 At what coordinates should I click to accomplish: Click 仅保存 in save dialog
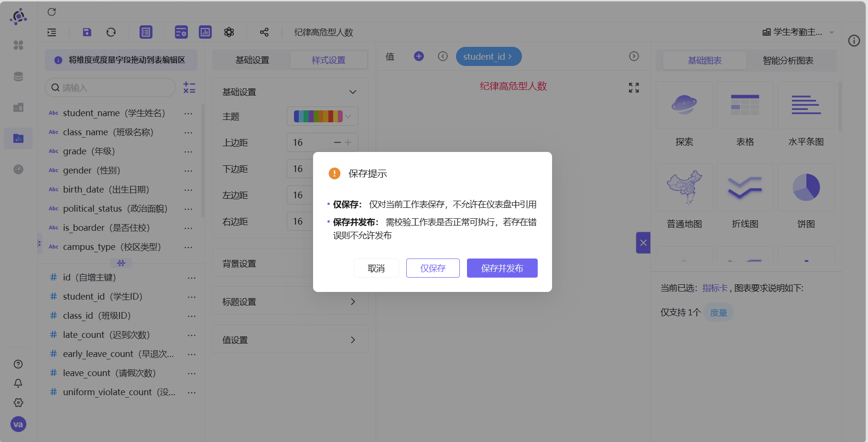pyautogui.click(x=433, y=268)
